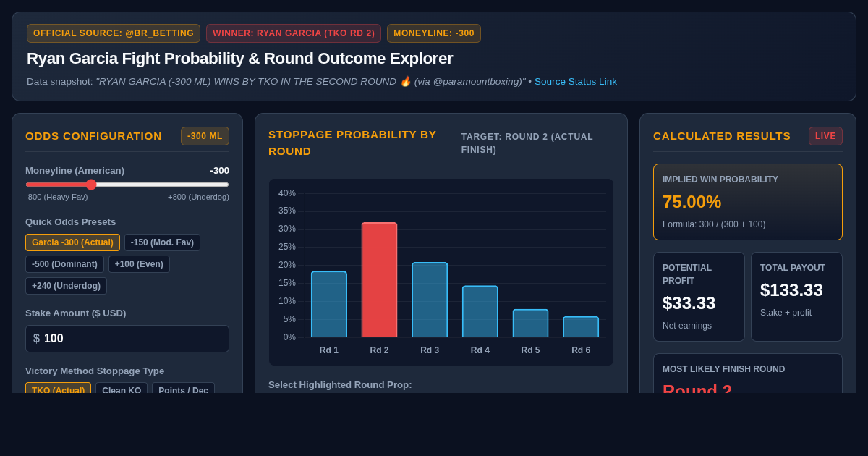868x456 pixels.
Task: Click the Odds Configuration heading
Action: coord(93,136)
